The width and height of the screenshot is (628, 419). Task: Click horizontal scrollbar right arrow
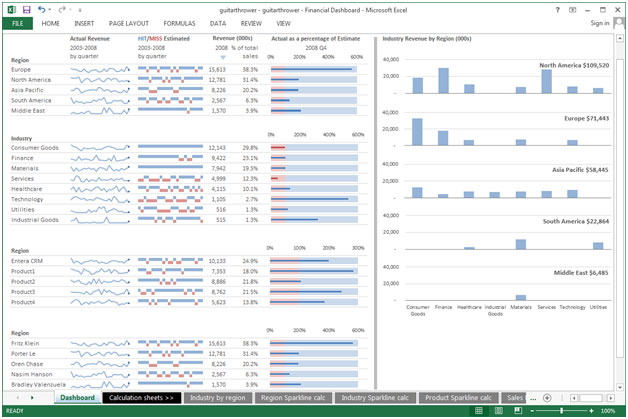611,398
